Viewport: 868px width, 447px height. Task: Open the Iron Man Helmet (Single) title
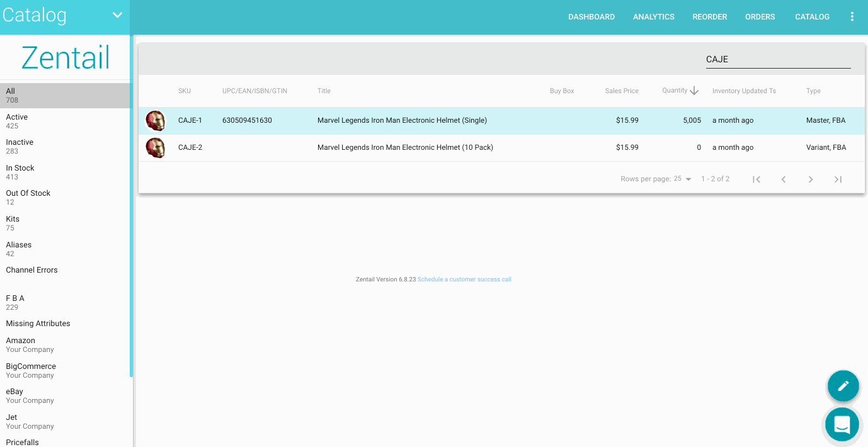pyautogui.click(x=402, y=120)
